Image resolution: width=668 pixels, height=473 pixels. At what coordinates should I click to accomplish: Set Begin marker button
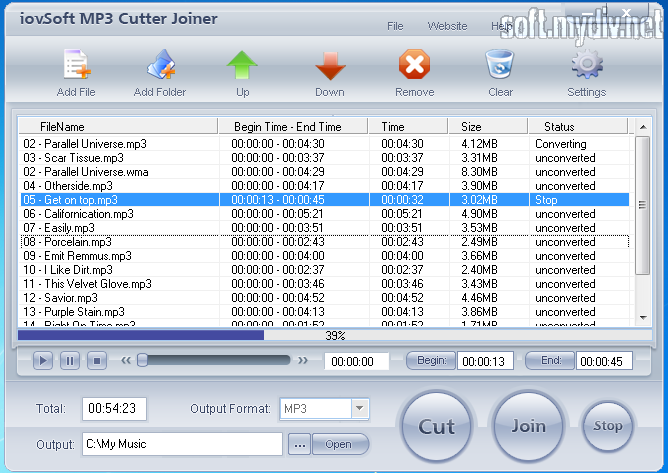(431, 361)
